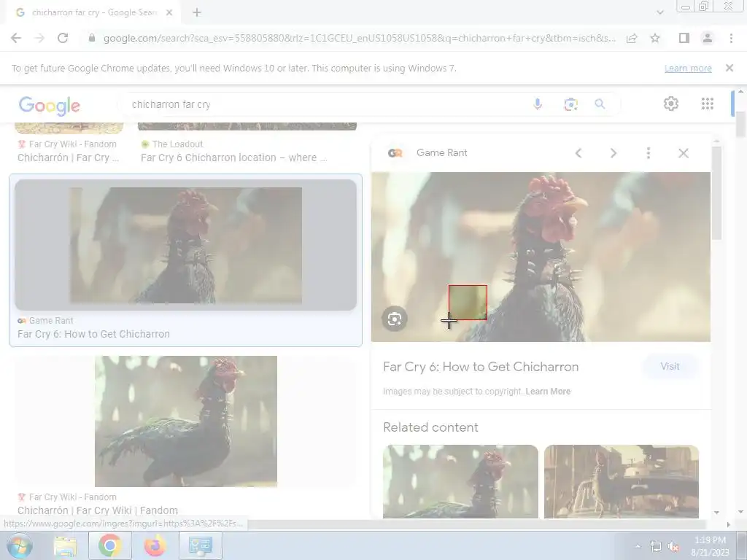Select Game Rant rooster result thumbnail
The height and width of the screenshot is (560, 747).
[186, 245]
